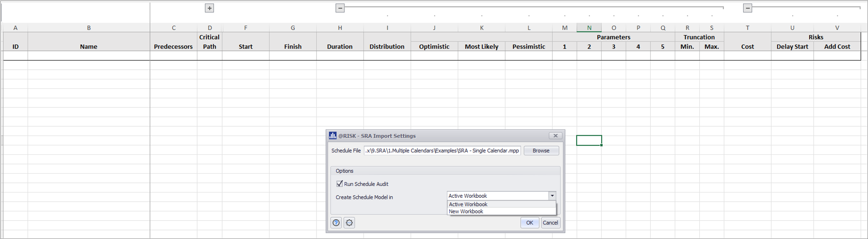Click the @RISK chart icon in title bar
The width and height of the screenshot is (868, 239).
[x=333, y=135]
